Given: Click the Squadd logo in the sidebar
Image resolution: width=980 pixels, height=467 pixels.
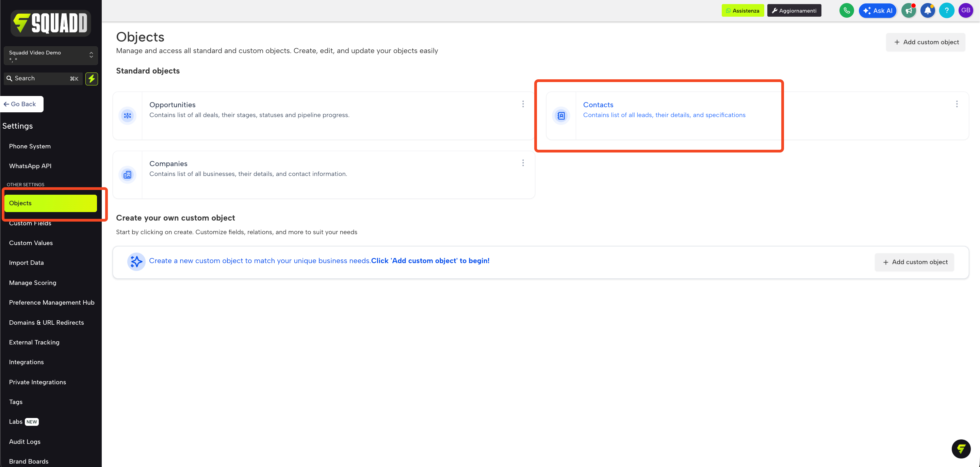Looking at the screenshot, I should tap(51, 23).
